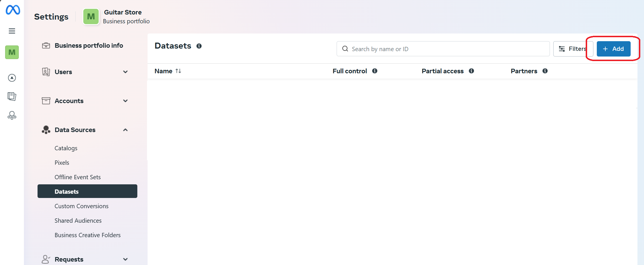Click the Partners info icon
The height and width of the screenshot is (265, 644).
click(545, 71)
